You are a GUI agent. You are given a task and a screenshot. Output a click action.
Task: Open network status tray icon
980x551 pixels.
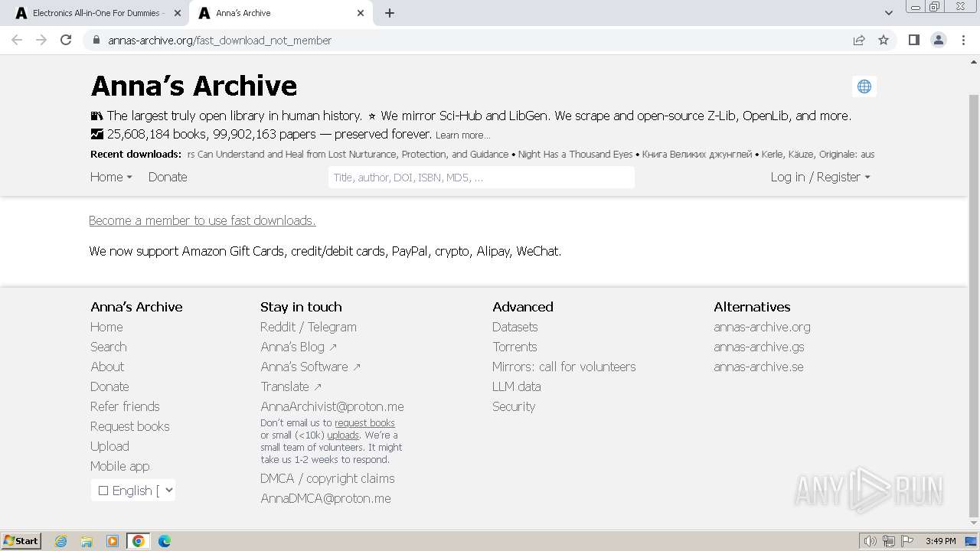click(x=889, y=541)
